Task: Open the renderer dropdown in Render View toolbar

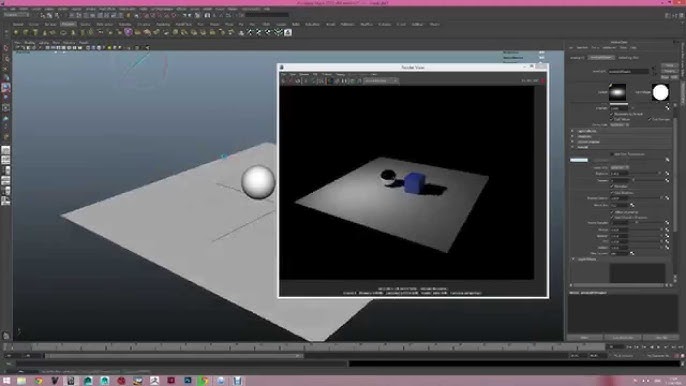Action: click(x=381, y=81)
